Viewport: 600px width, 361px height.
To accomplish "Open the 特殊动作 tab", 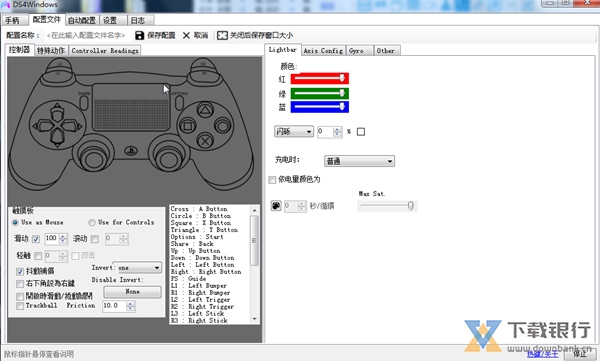I will pos(51,51).
